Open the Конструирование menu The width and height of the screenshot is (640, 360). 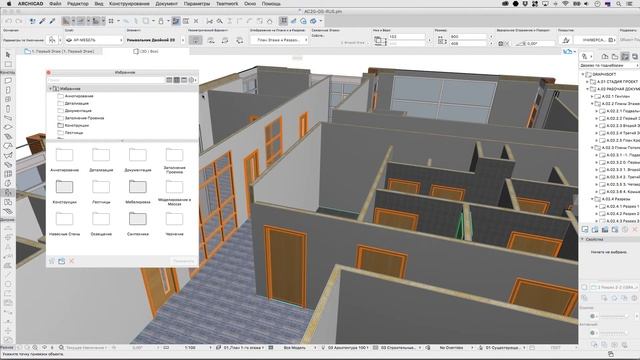click(129, 4)
